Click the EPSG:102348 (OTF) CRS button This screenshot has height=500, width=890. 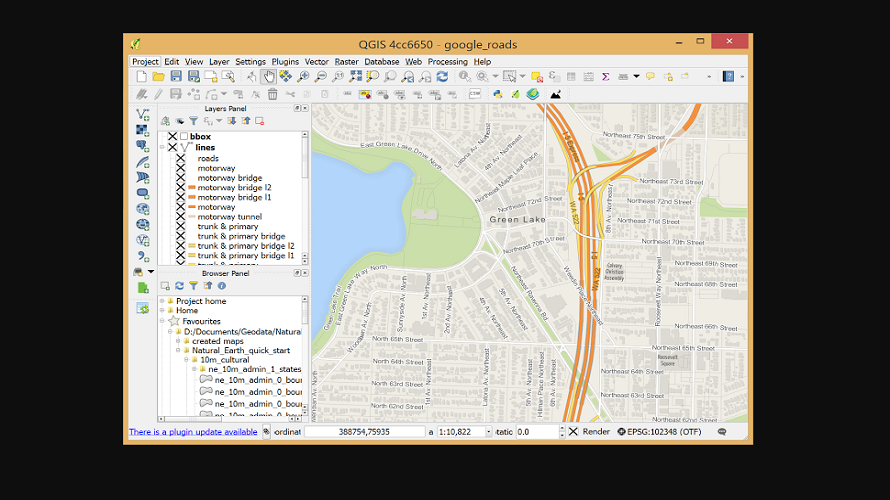coord(660,432)
